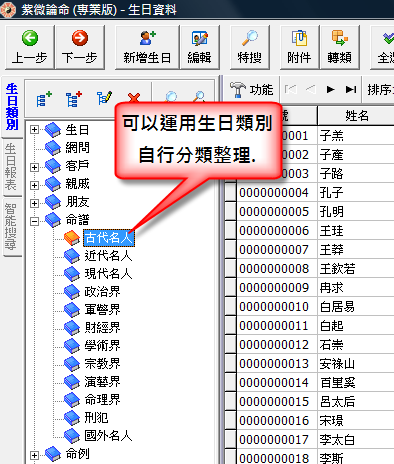Expand the 親戚 tree node
This screenshot has width=394, height=464.
(x=34, y=185)
